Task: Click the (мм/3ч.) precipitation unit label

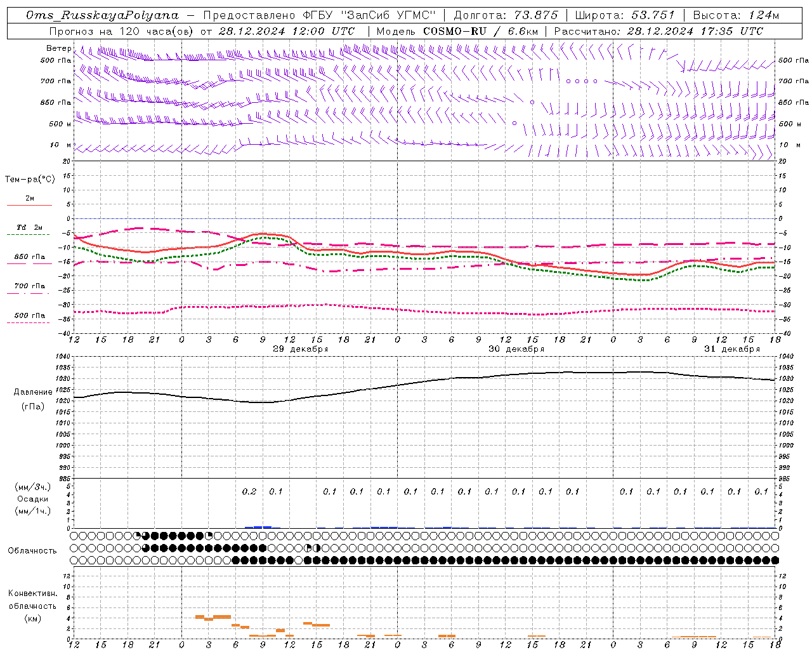Action: click(33, 487)
